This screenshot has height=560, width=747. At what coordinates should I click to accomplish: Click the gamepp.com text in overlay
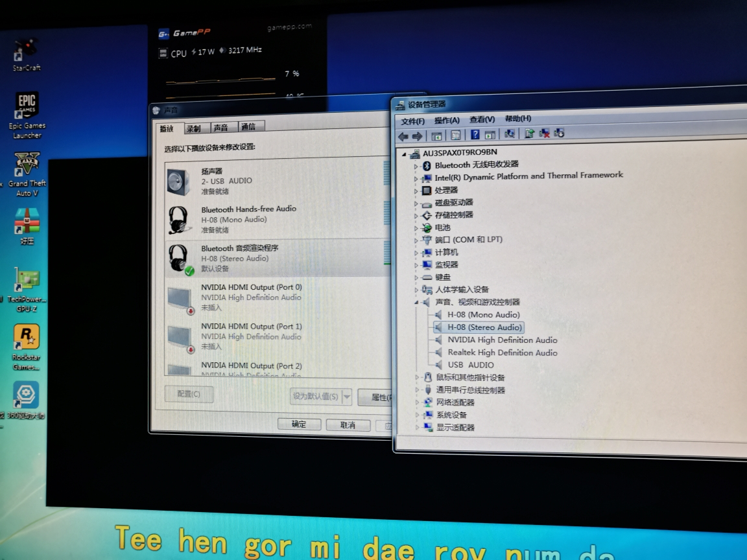coord(290,27)
